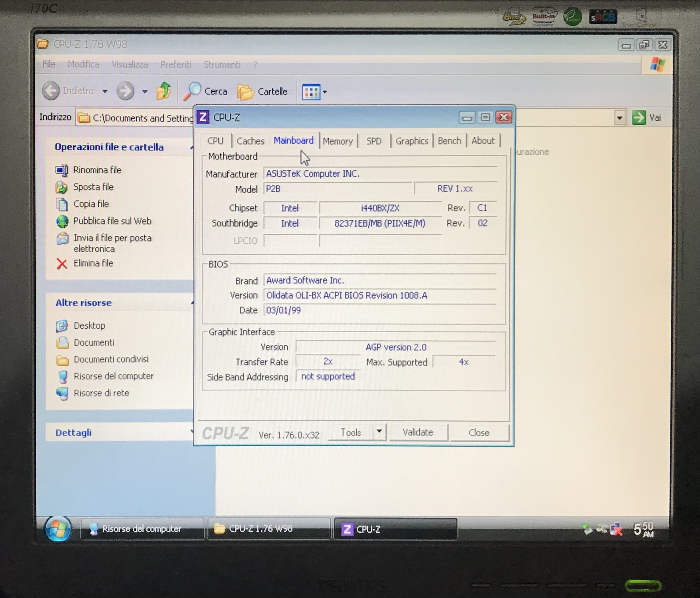Open the Cartelle folders view
The height and width of the screenshot is (598, 700).
(263, 92)
